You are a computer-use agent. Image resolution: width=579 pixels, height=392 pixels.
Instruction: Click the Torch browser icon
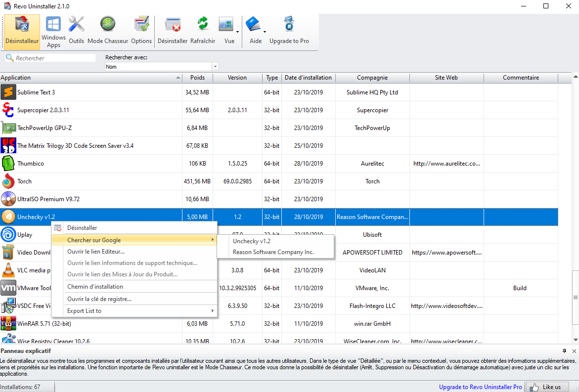[x=8, y=181]
